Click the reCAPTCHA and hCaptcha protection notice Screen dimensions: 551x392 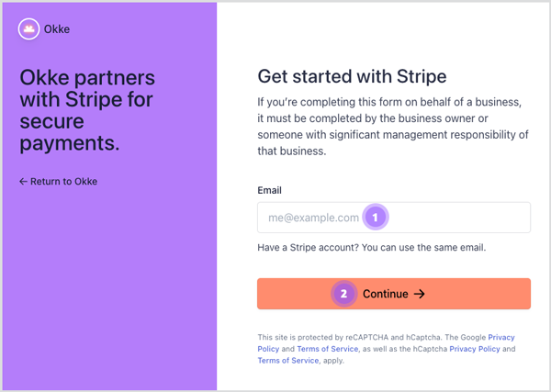click(x=387, y=349)
